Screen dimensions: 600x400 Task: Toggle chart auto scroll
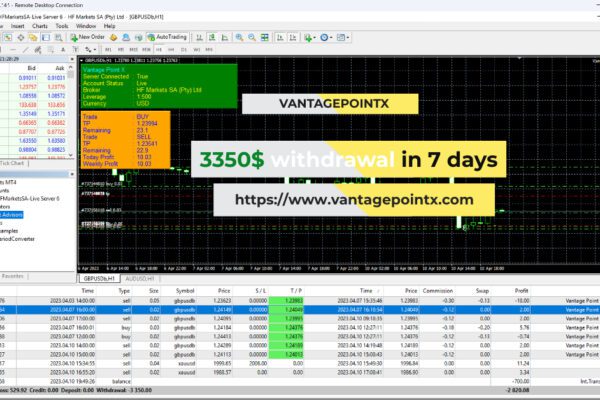coord(280,38)
